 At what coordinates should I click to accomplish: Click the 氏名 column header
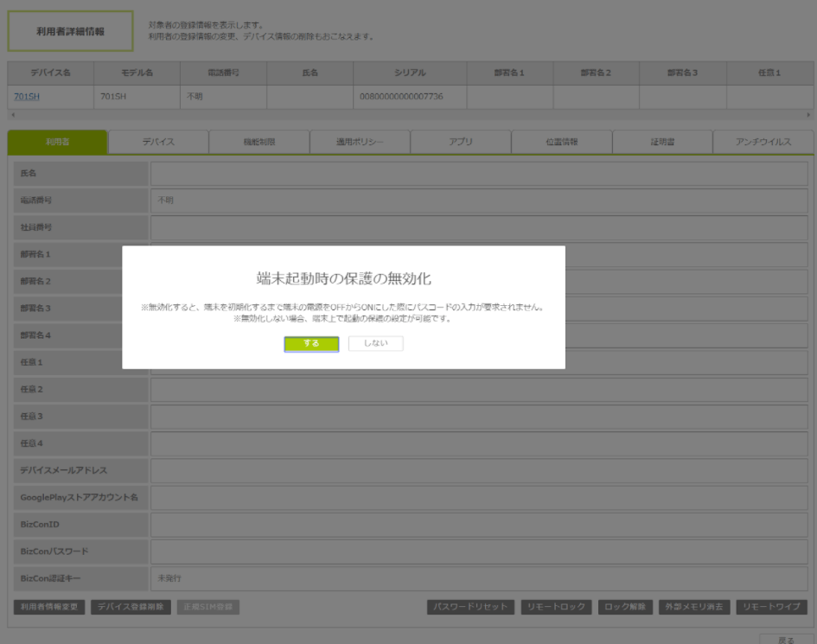point(310,73)
